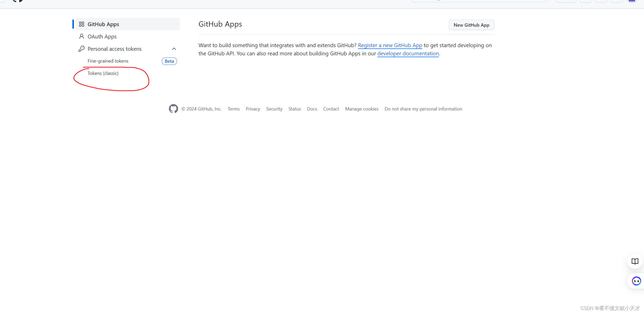Open Privacy link in footer
This screenshot has height=313, width=644.
(x=253, y=109)
